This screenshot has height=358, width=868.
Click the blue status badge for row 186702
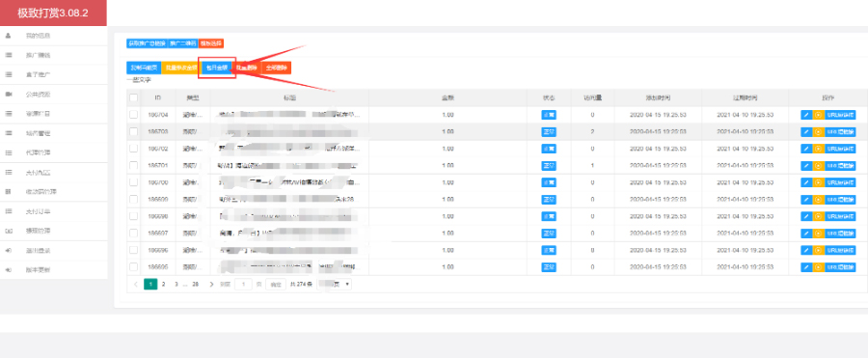click(x=549, y=149)
